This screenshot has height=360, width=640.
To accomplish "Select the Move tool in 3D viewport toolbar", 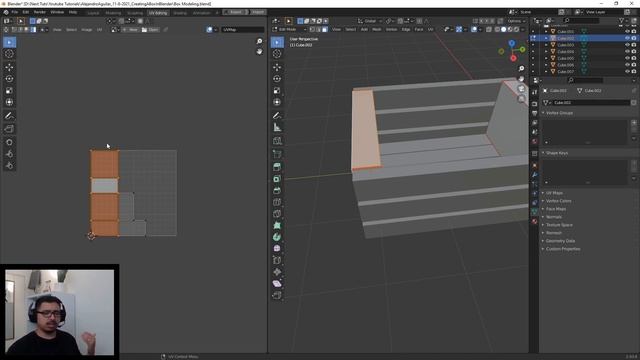I will click(277, 67).
